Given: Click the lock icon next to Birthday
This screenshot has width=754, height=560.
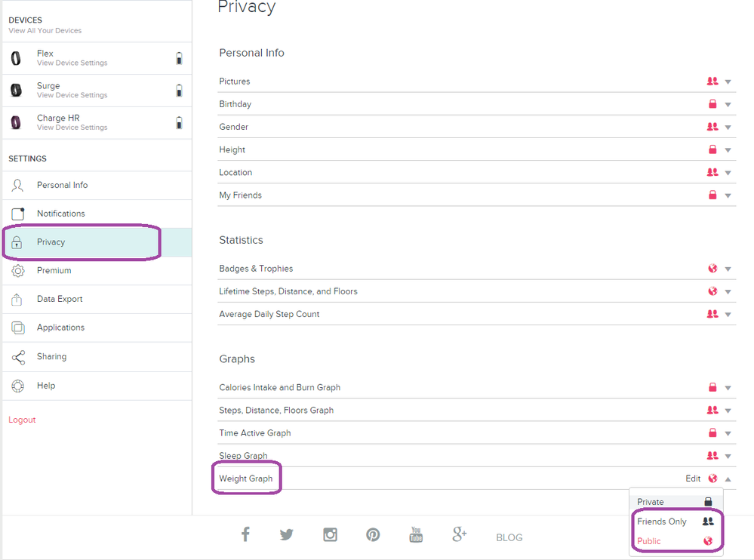Looking at the screenshot, I should pyautogui.click(x=712, y=103).
